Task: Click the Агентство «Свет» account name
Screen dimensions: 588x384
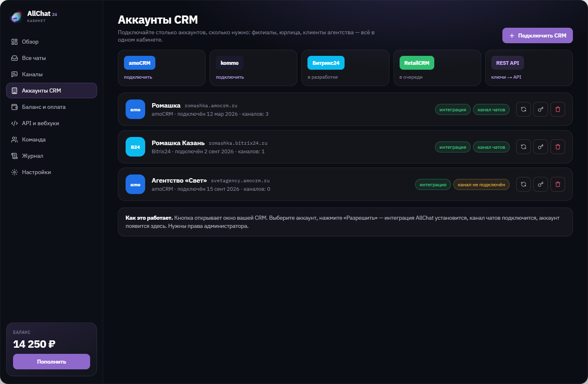Action: 179,181
